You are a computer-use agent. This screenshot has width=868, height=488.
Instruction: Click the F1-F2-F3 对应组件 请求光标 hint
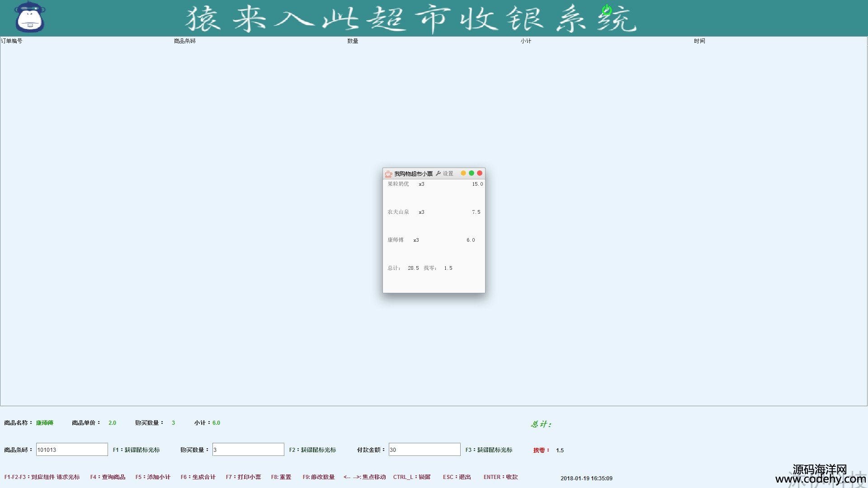[x=42, y=477]
